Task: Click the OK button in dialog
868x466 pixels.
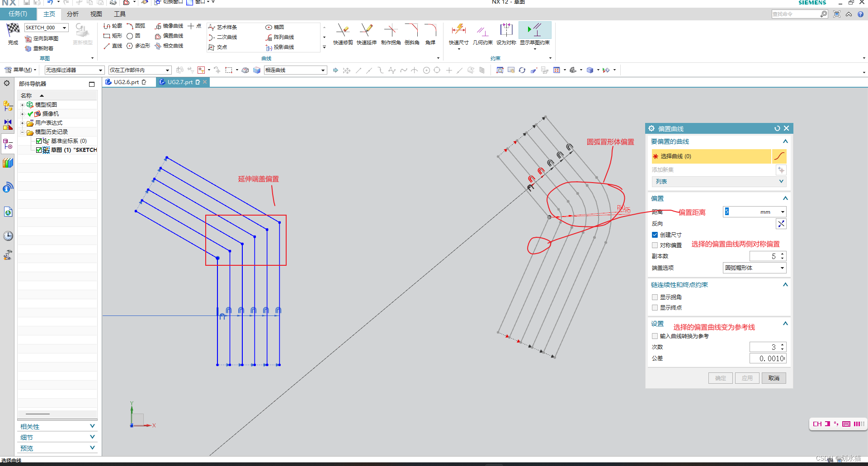Action: (x=721, y=378)
